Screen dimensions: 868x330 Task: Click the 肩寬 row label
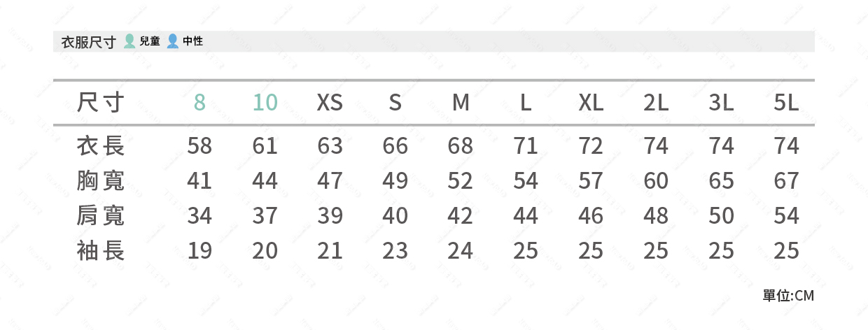pos(101,215)
